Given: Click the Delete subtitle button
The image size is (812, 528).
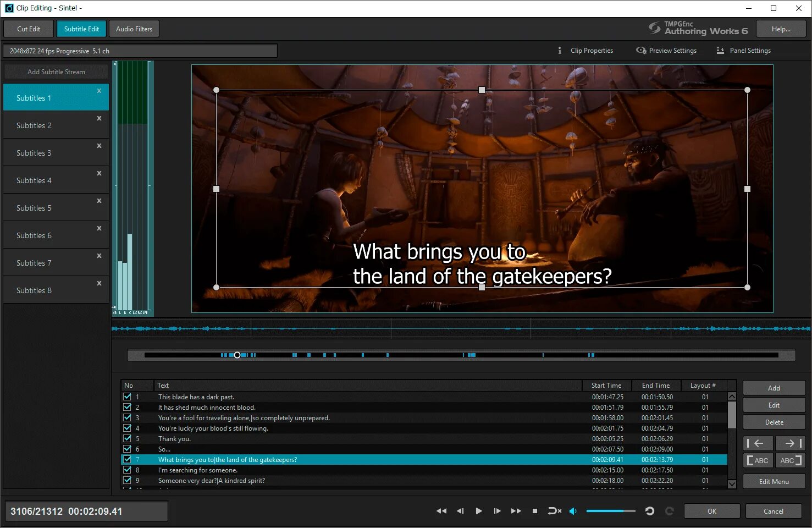Looking at the screenshot, I should point(774,422).
